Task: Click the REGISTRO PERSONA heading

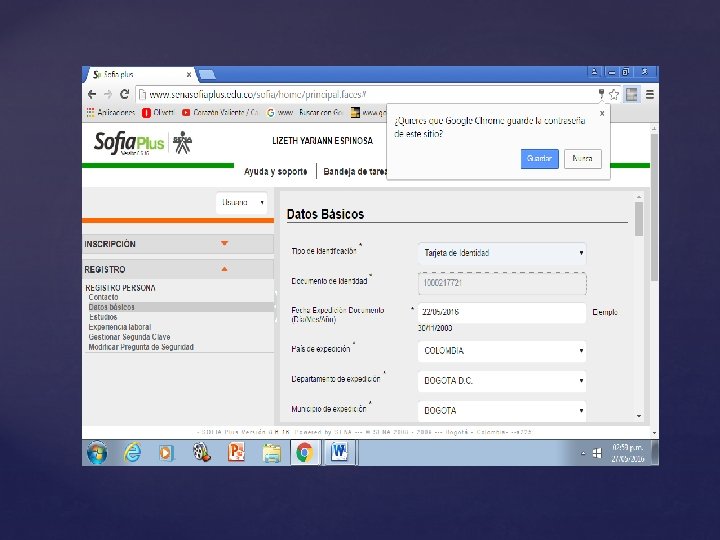Action: pos(120,288)
